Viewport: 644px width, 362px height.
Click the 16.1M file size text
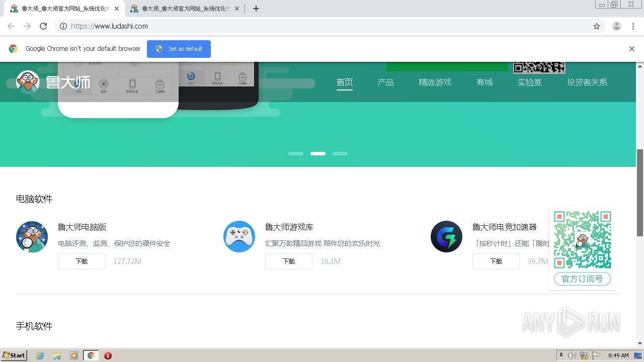pyautogui.click(x=331, y=261)
